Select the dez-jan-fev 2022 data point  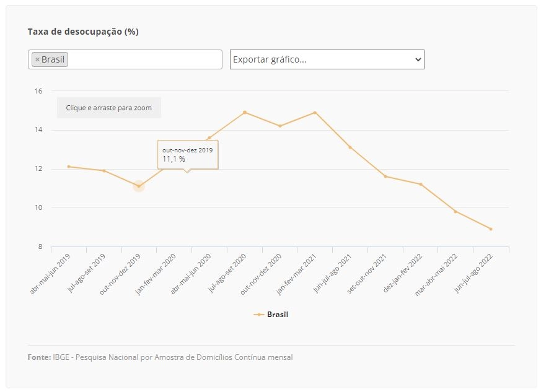click(x=421, y=185)
